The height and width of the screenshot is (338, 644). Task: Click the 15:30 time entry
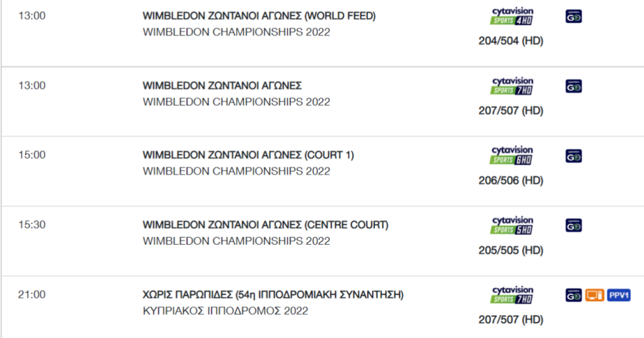pyautogui.click(x=32, y=225)
